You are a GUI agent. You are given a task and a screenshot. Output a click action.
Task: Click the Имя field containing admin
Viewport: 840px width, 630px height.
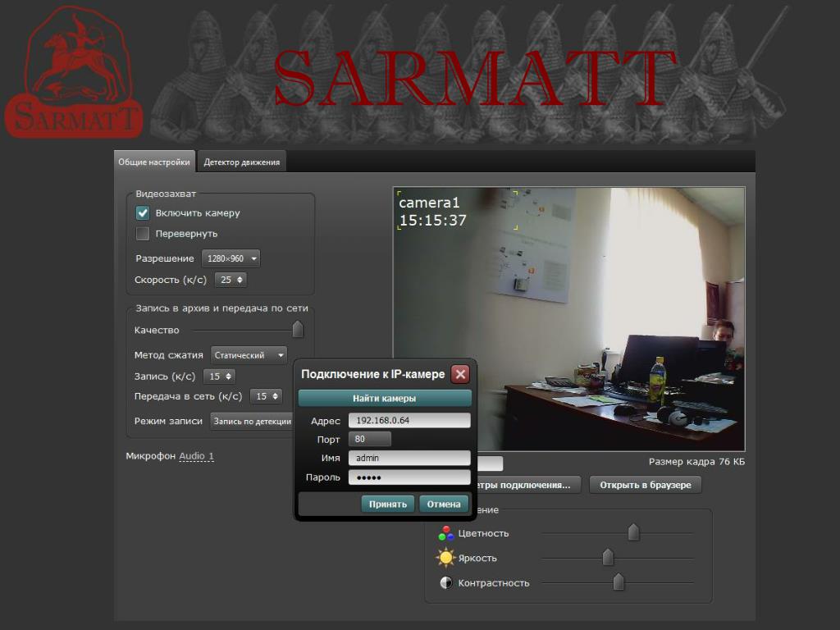[x=409, y=458]
